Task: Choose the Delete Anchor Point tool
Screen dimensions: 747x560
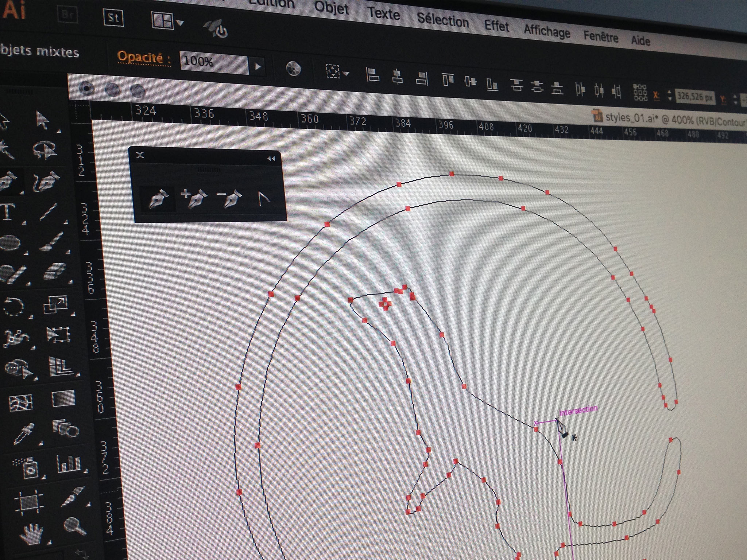Action: (x=229, y=199)
